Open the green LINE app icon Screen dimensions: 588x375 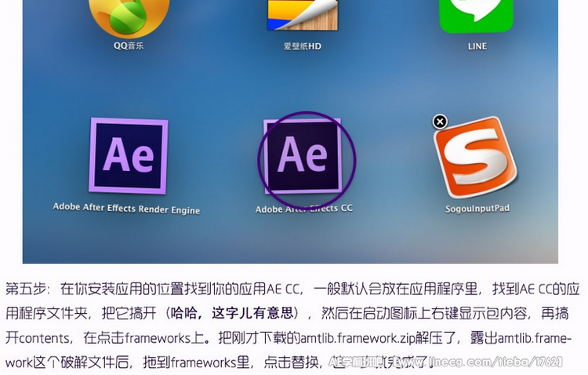tap(476, 16)
